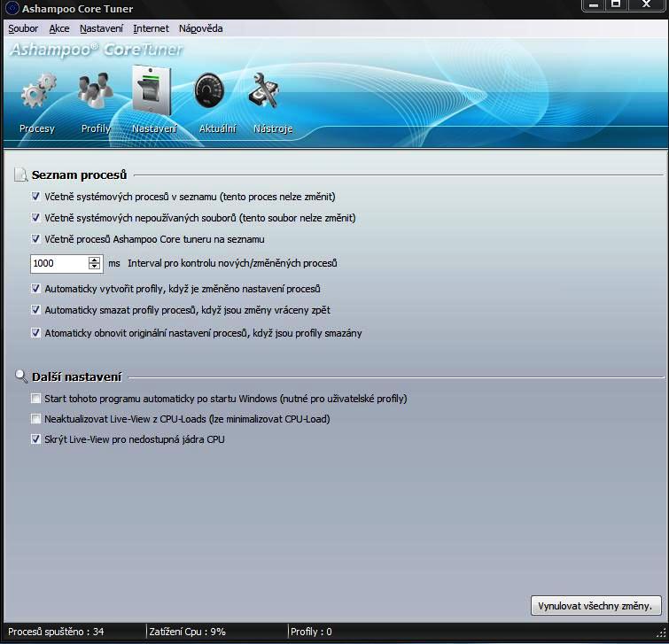Open the Akce menu
This screenshot has height=644, width=669.
[x=59, y=28]
